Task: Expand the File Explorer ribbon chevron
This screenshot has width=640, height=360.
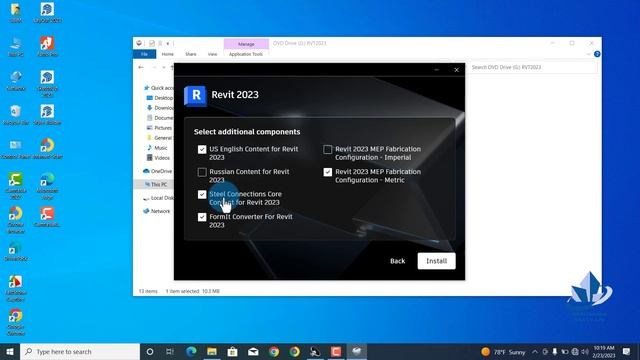Action: point(588,54)
